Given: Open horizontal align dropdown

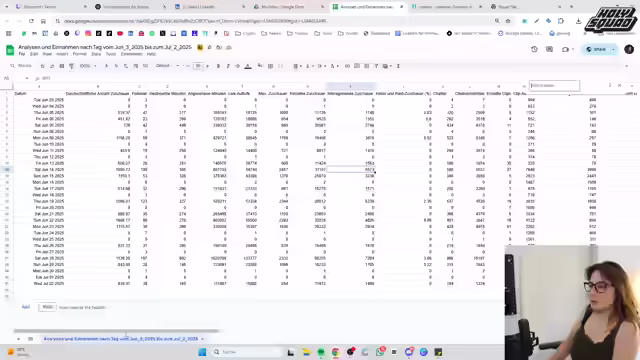Looking at the screenshot, I should 297,66.
